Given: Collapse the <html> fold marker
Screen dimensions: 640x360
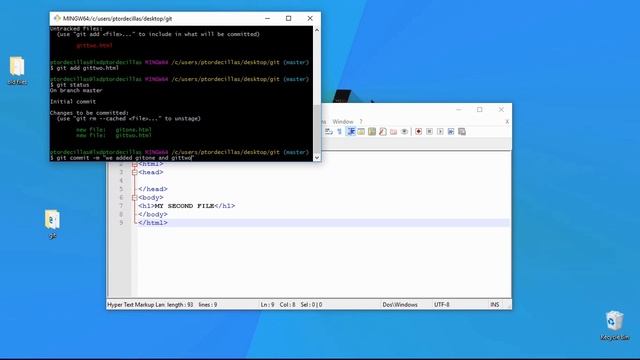Looking at the screenshot, I should click(134, 164).
